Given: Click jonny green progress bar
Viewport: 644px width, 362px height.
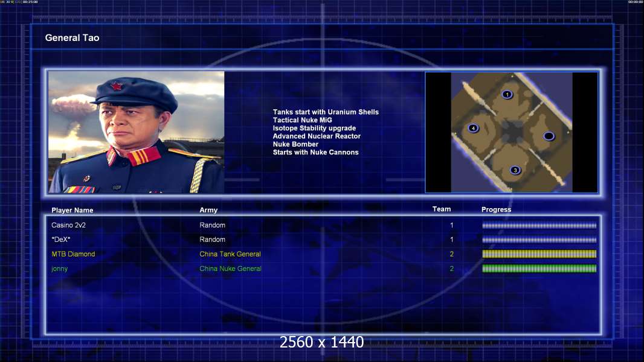Looking at the screenshot, I should (539, 269).
